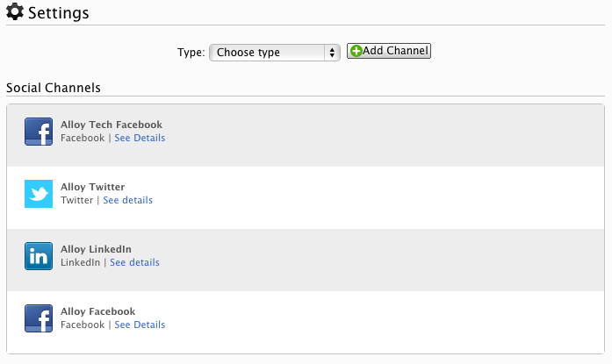Viewport: 612px width, 364px height.
Task: Open See Details for Alloy Facebook channel
Action: pos(140,325)
